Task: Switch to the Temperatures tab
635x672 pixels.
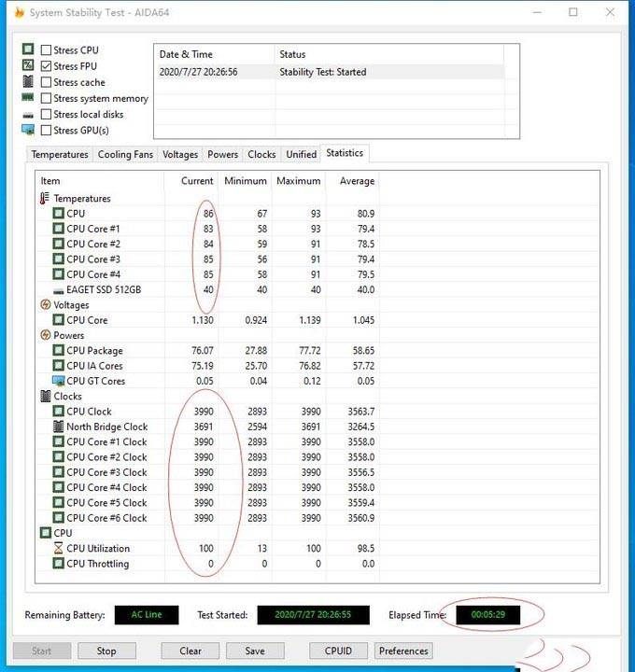Action: tap(60, 154)
